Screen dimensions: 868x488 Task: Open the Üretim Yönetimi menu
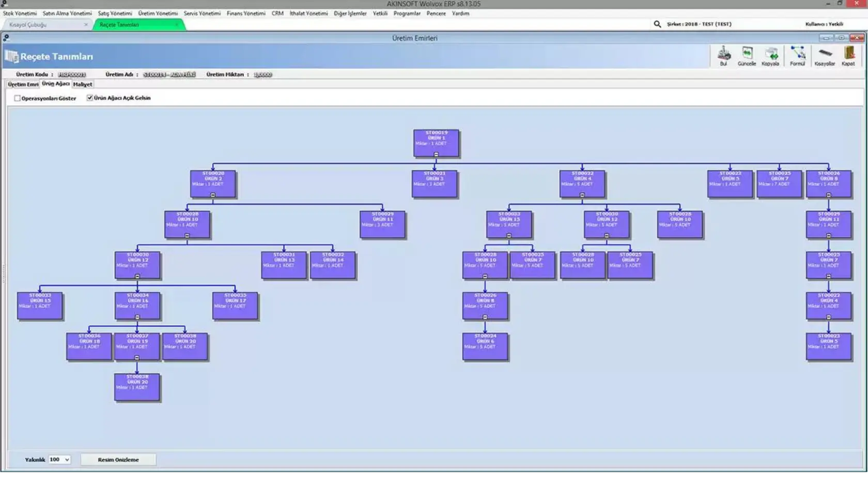158,13
